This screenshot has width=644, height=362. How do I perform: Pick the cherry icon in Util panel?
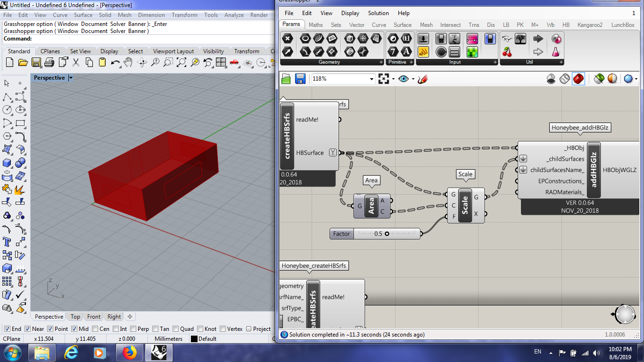507,52
